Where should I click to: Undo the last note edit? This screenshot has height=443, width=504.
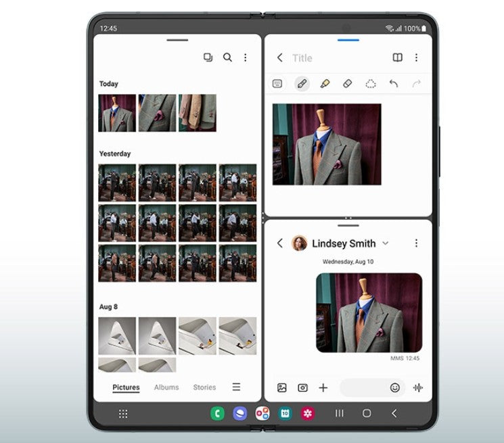point(394,84)
